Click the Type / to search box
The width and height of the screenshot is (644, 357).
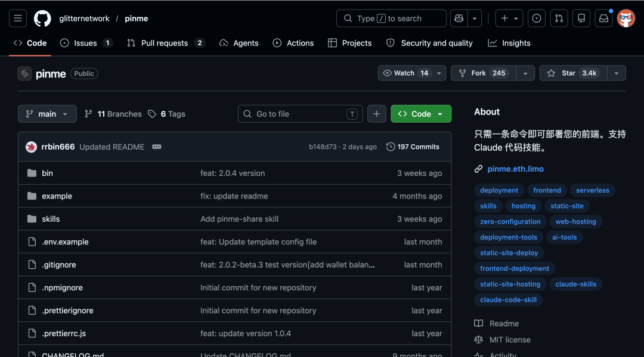pos(391,18)
